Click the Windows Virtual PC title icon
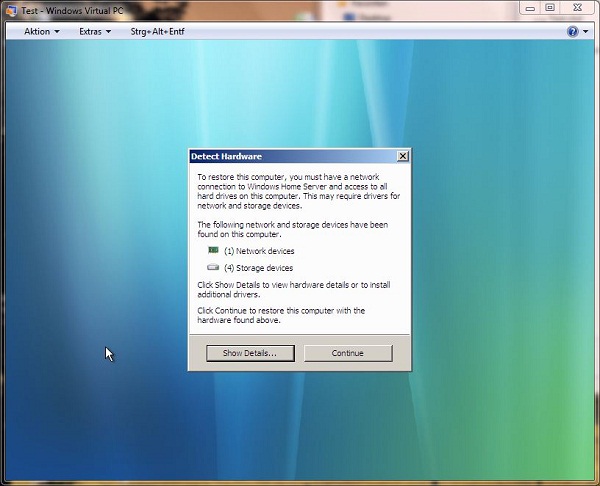 coord(11,11)
